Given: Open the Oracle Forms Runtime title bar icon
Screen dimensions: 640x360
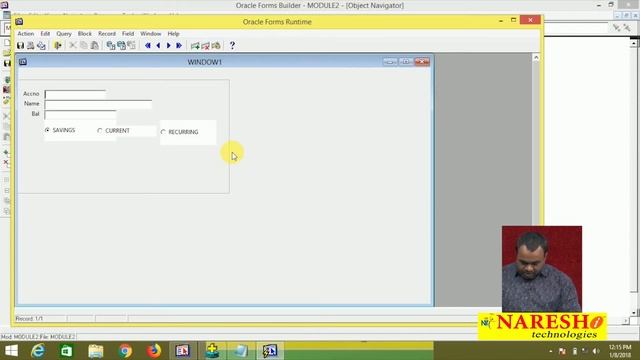Looking at the screenshot, I should [19, 22].
